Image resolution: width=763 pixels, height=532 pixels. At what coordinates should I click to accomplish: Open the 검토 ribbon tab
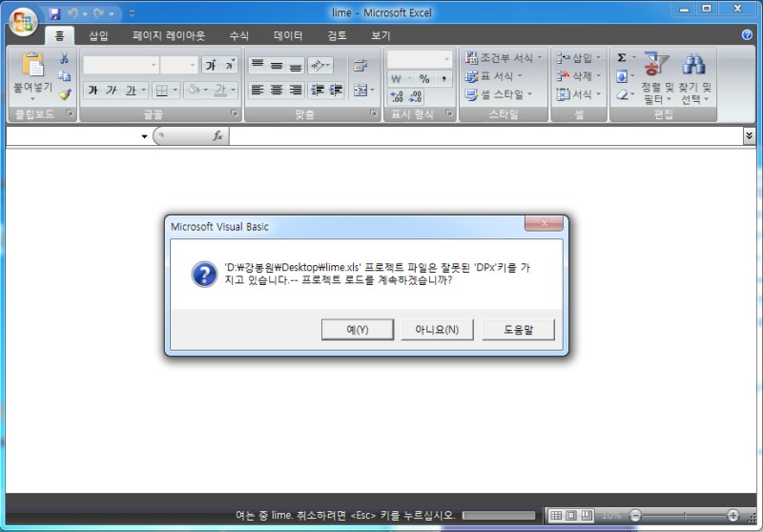(337, 35)
